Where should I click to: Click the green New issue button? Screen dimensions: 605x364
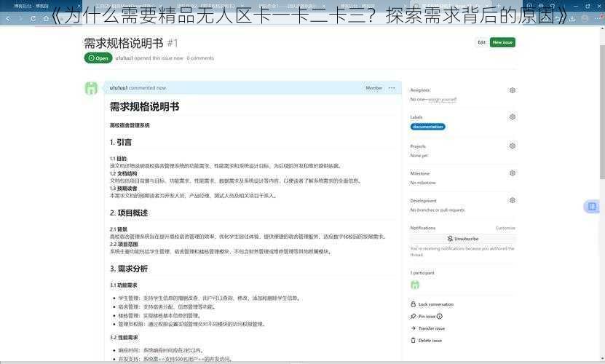tap(502, 42)
